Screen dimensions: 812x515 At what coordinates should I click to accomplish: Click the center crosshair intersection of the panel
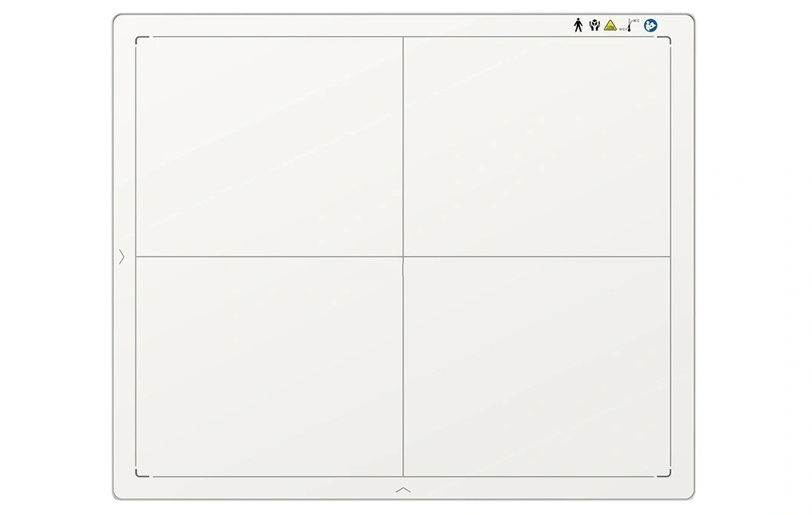[x=403, y=257]
